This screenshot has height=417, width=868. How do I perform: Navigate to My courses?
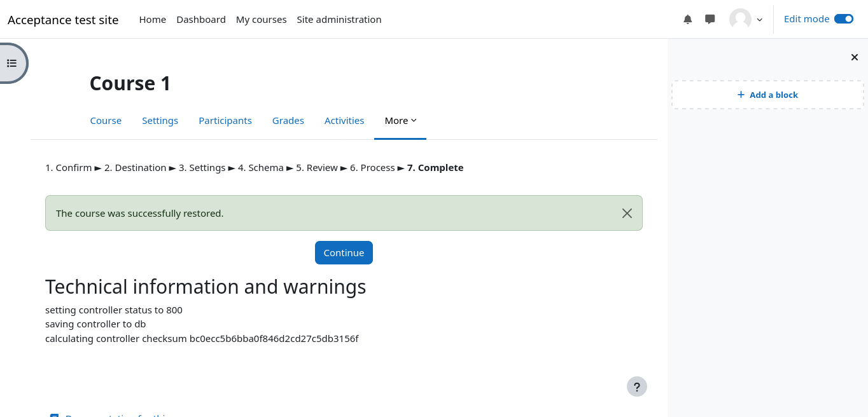point(261,20)
